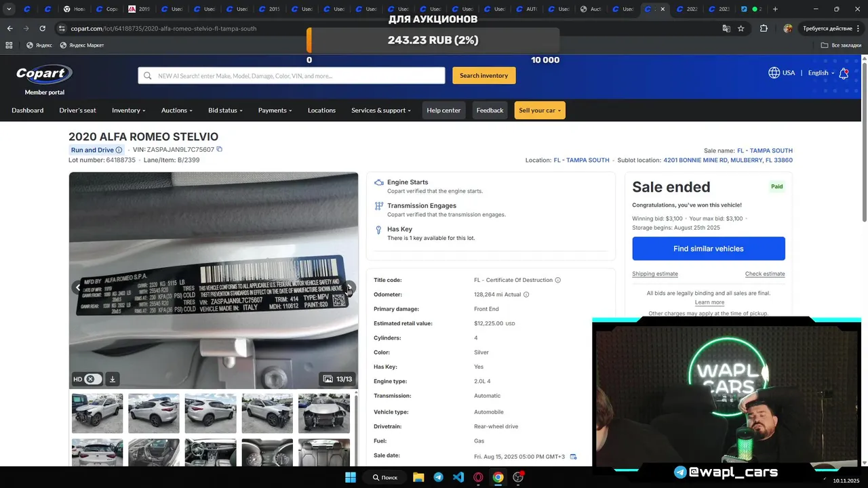Open Learn more link
Image resolution: width=868 pixels, height=488 pixels.
pos(709,302)
